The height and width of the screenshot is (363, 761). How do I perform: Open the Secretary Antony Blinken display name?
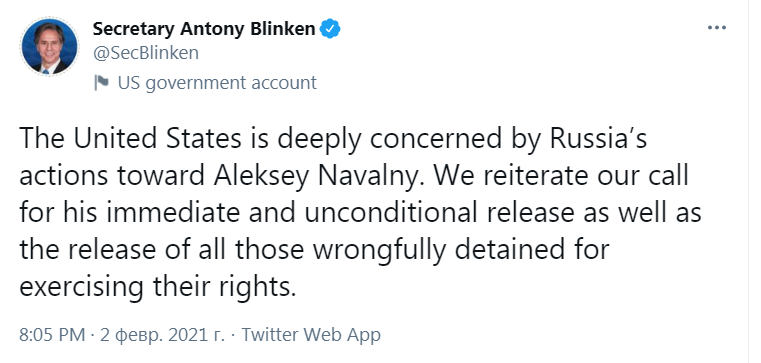tap(204, 29)
